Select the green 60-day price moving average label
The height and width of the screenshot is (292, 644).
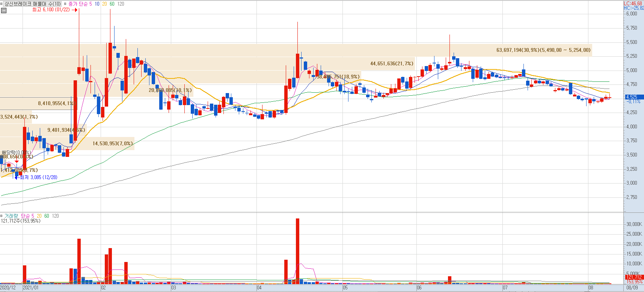[x=112, y=4]
